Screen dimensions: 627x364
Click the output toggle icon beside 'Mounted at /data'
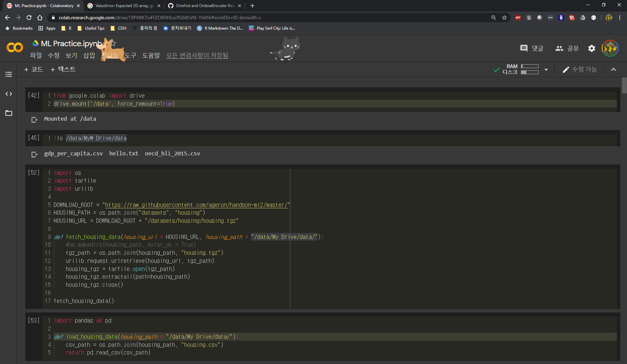click(x=34, y=120)
